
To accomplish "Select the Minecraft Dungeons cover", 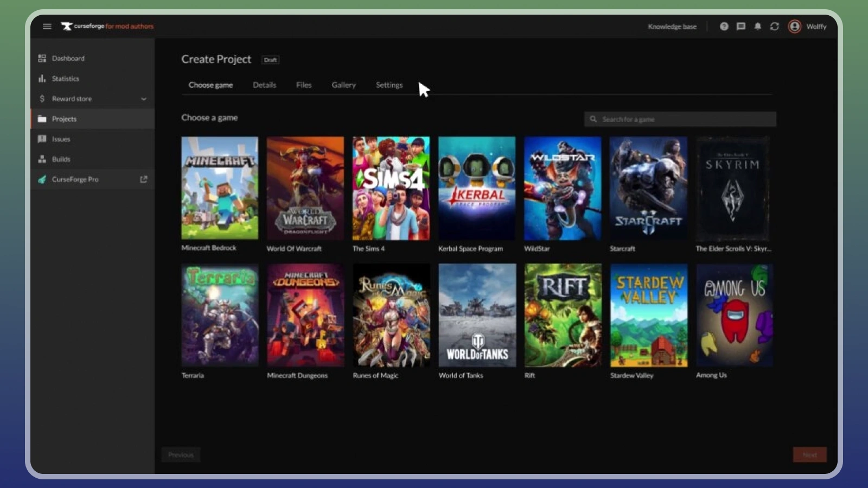I will point(305,315).
